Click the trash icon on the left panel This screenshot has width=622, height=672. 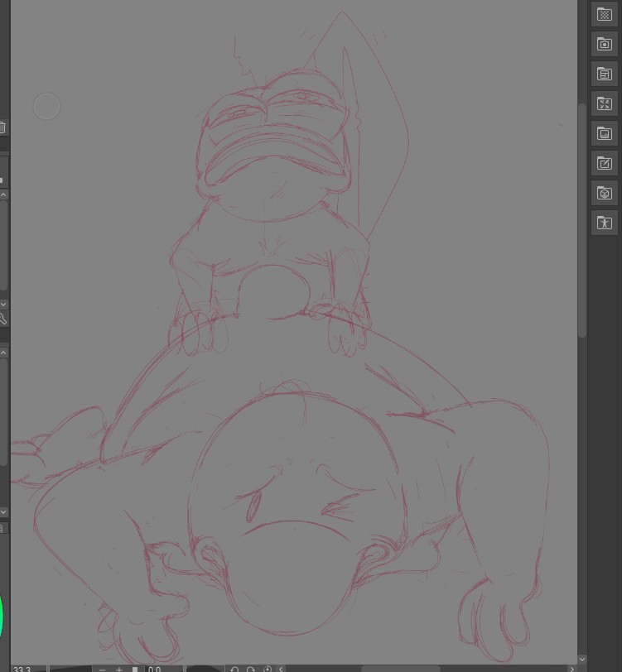pyautogui.click(x=2, y=127)
